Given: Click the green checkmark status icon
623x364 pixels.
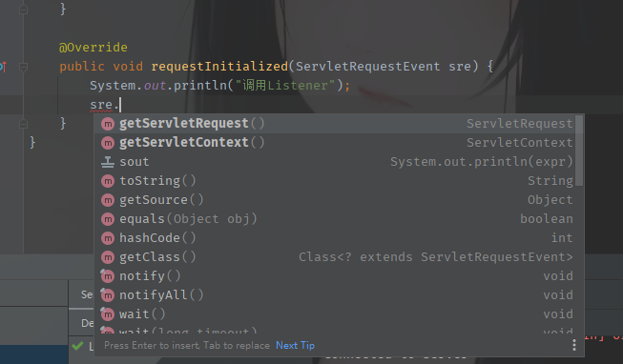Looking at the screenshot, I should pyautogui.click(x=77, y=346).
